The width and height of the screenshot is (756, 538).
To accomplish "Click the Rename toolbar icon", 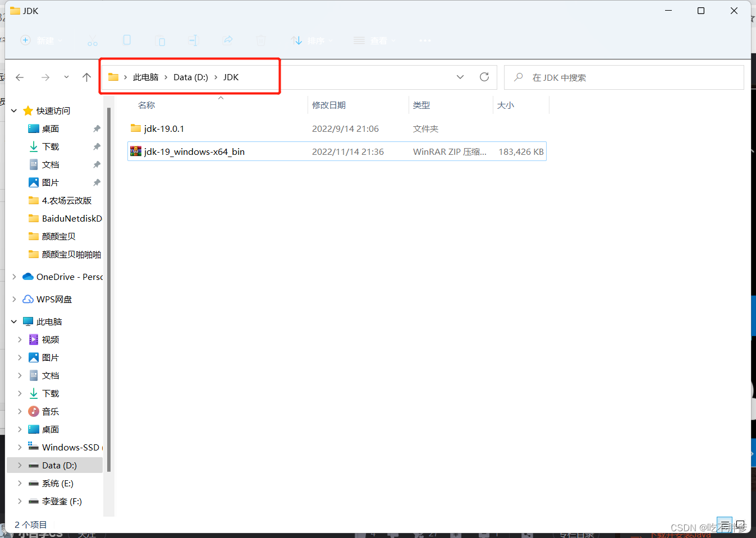I will coord(194,40).
